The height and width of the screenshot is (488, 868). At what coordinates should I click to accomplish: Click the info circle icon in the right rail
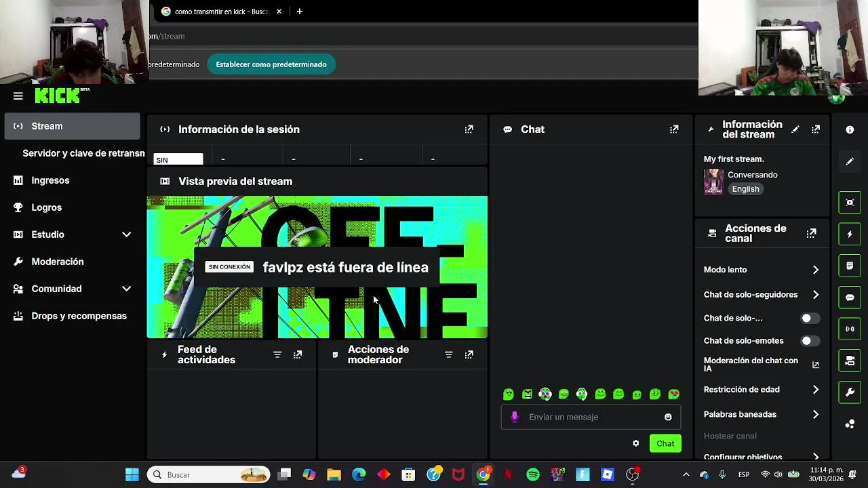[x=850, y=129]
